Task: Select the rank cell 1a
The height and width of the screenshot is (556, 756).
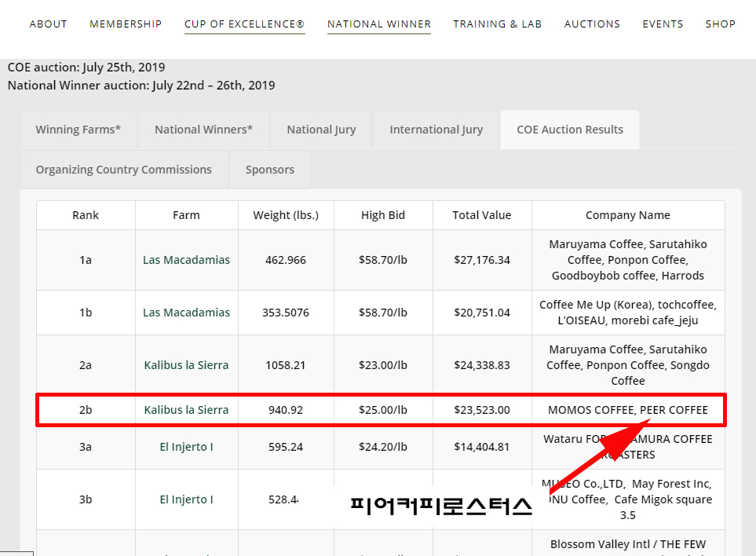Action: [x=86, y=260]
